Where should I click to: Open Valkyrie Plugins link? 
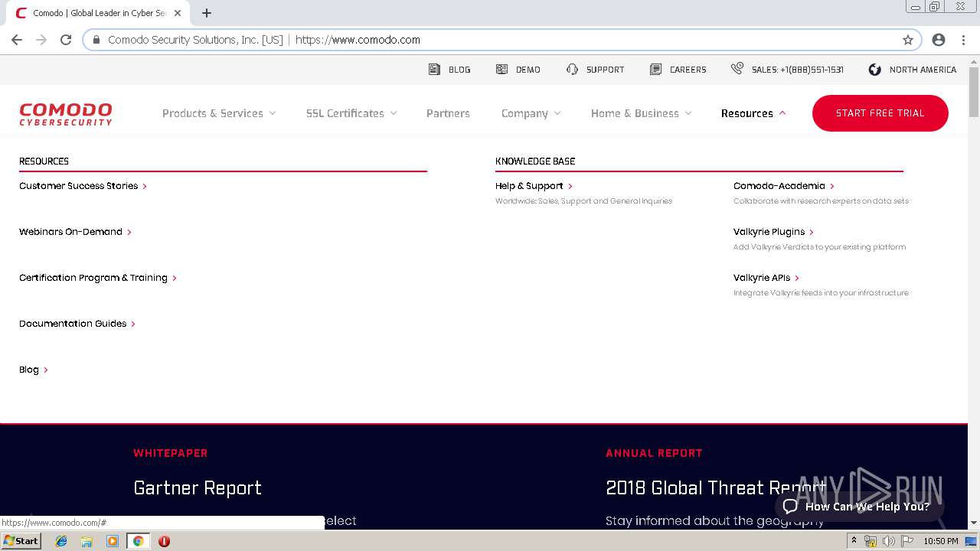[x=773, y=232]
